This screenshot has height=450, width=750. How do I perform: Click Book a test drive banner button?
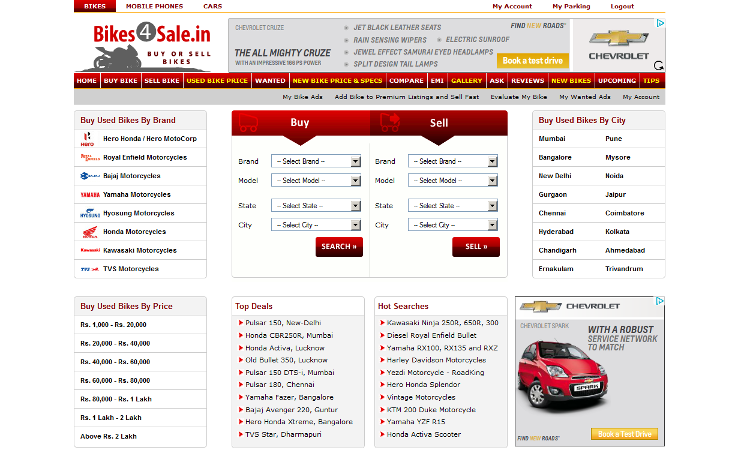coord(532,61)
